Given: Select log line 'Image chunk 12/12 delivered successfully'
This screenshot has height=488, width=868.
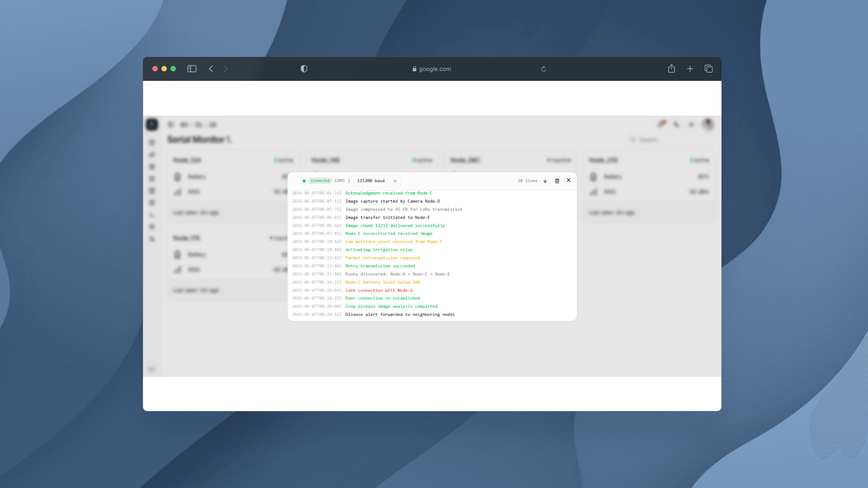Looking at the screenshot, I should pos(395,225).
